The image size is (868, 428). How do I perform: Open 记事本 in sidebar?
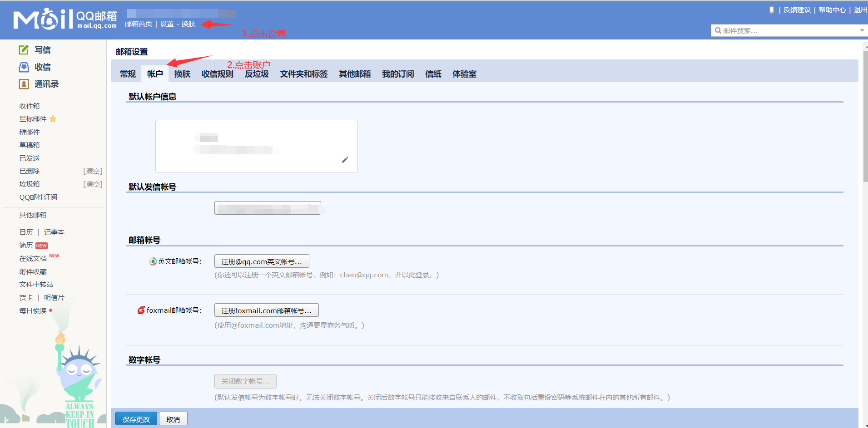[54, 232]
